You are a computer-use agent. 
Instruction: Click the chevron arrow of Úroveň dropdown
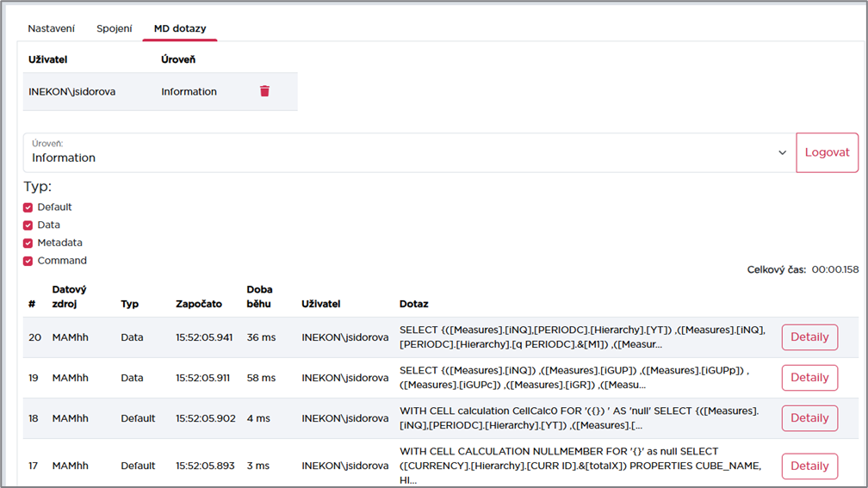tap(782, 152)
